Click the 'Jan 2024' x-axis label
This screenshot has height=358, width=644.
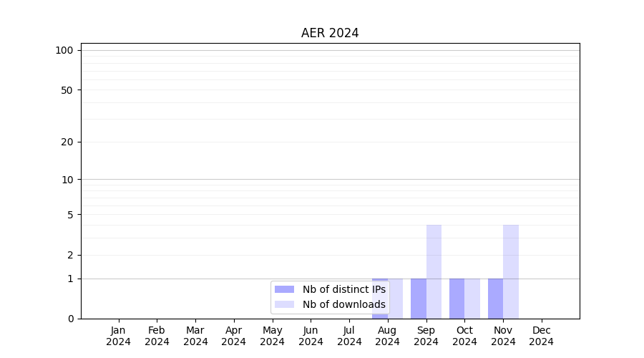118,336
